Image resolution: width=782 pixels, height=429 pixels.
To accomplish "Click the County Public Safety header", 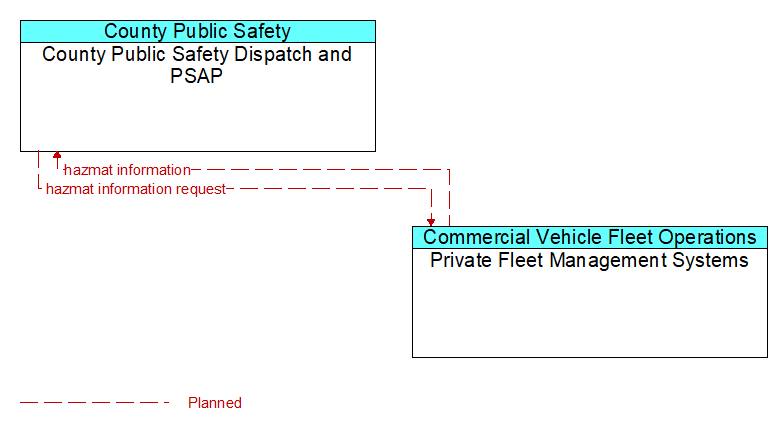I will (197, 31).
